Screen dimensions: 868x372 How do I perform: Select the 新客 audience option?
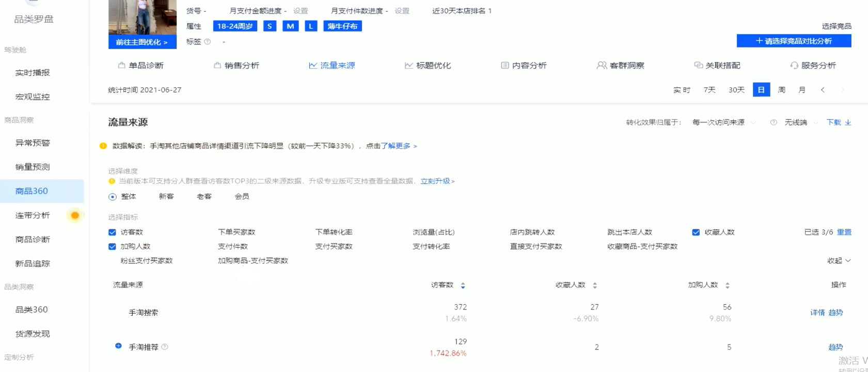click(x=166, y=197)
